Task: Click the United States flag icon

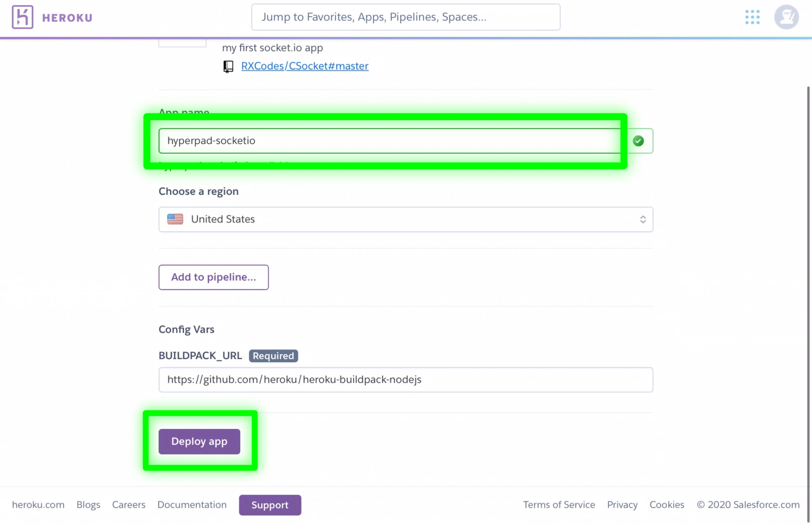Action: 175,219
